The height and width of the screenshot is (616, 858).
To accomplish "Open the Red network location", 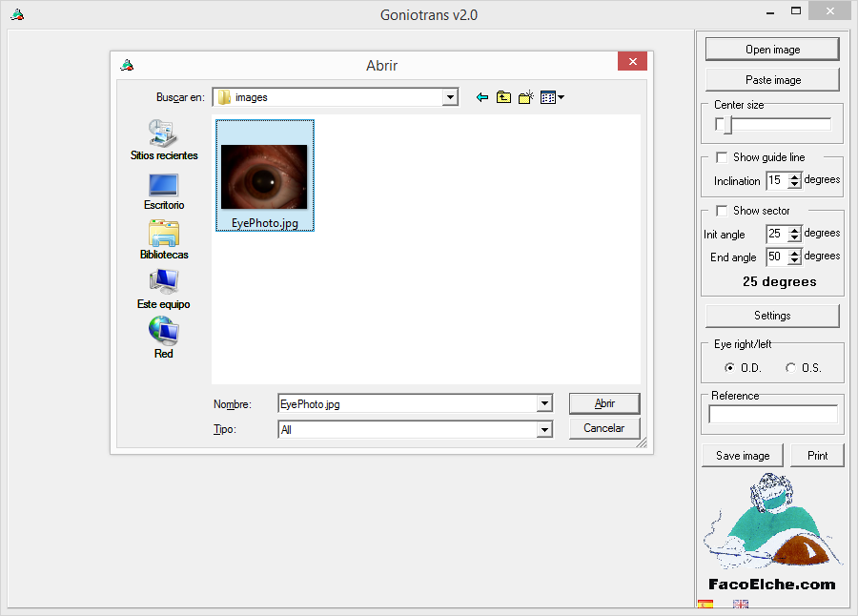I will tap(164, 339).
